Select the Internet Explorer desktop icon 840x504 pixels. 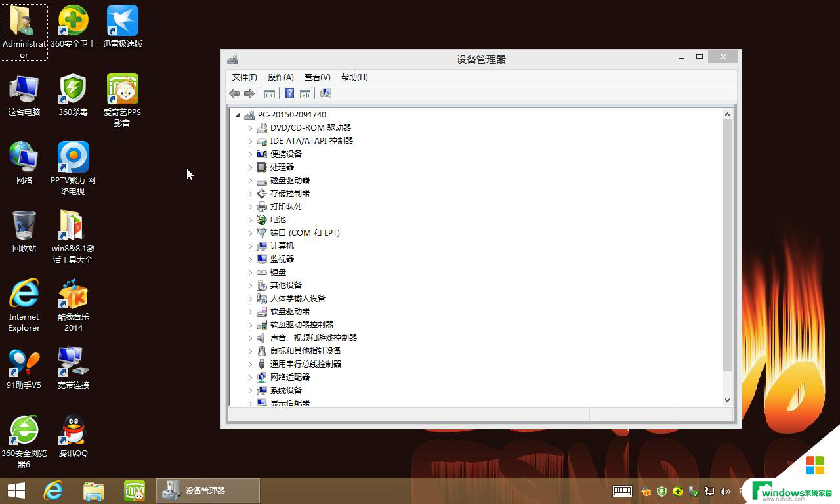(x=24, y=305)
